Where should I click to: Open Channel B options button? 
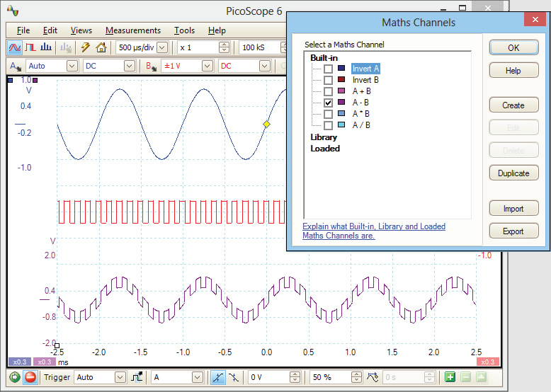151,67
